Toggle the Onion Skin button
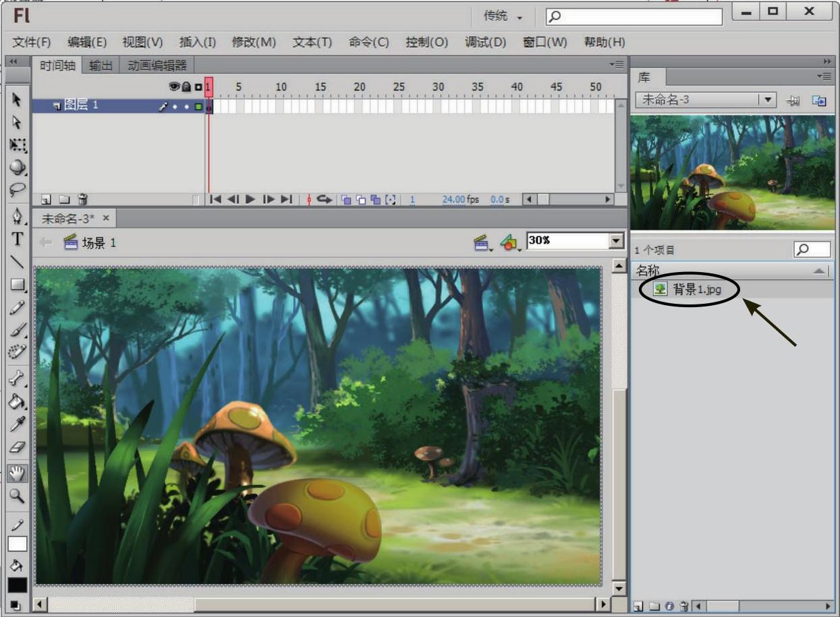 [x=346, y=200]
